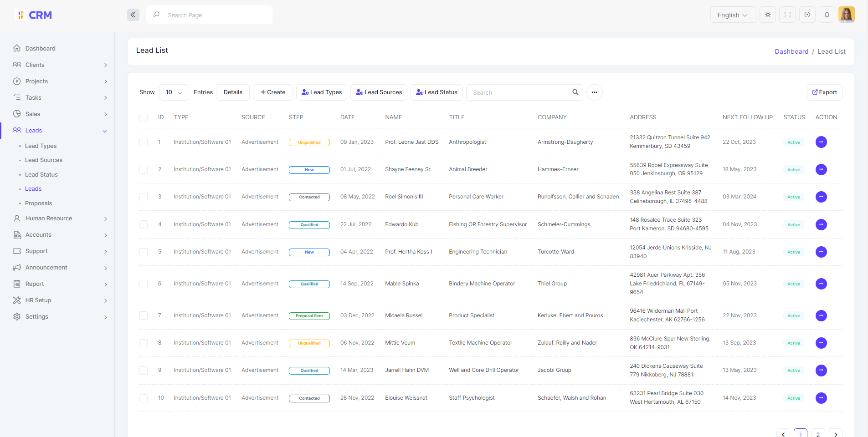868x437 pixels.
Task: Focus the table Search input
Action: [x=524, y=92]
